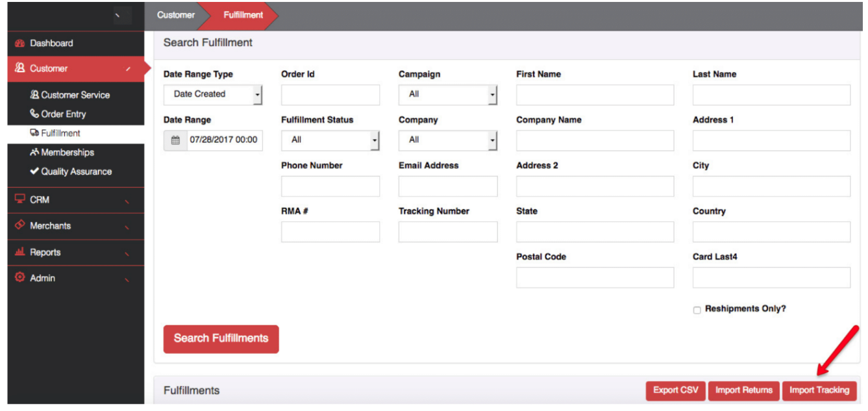Open the Fulfillment Status dropdown
The image size is (868, 411).
click(330, 140)
